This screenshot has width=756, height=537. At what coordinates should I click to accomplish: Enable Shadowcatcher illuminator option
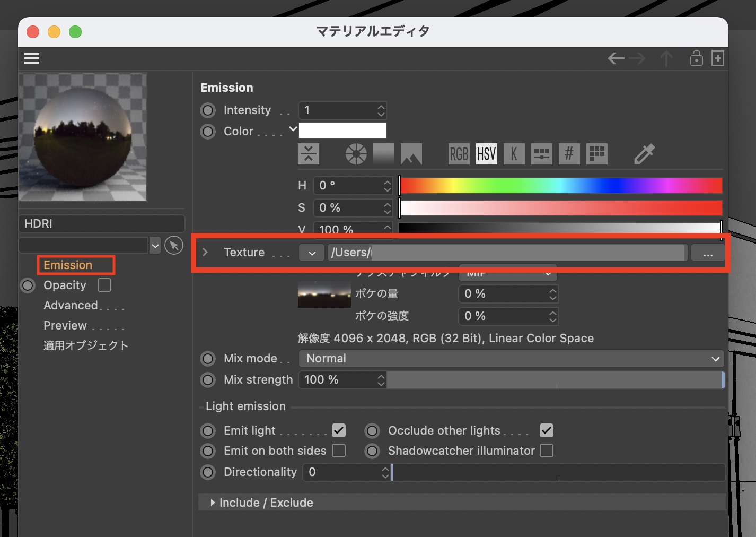[547, 451]
